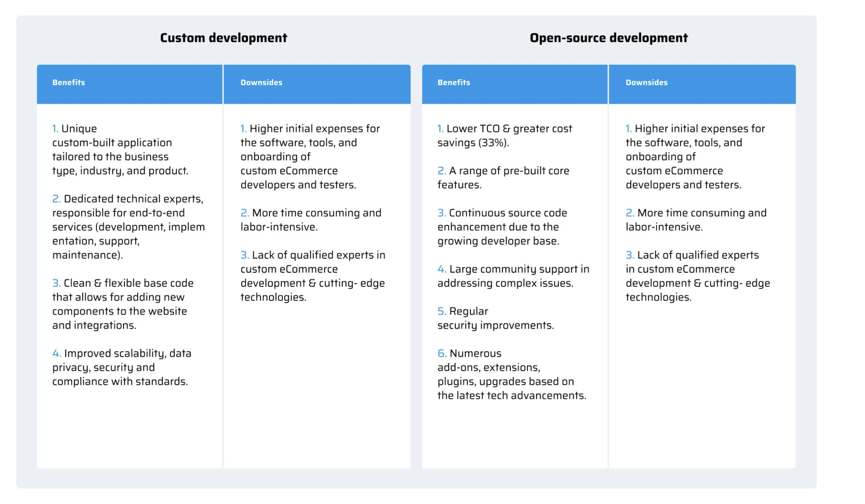Click the Custom development heading
Image resolution: width=865 pixels, height=504 pixels.
[223, 38]
